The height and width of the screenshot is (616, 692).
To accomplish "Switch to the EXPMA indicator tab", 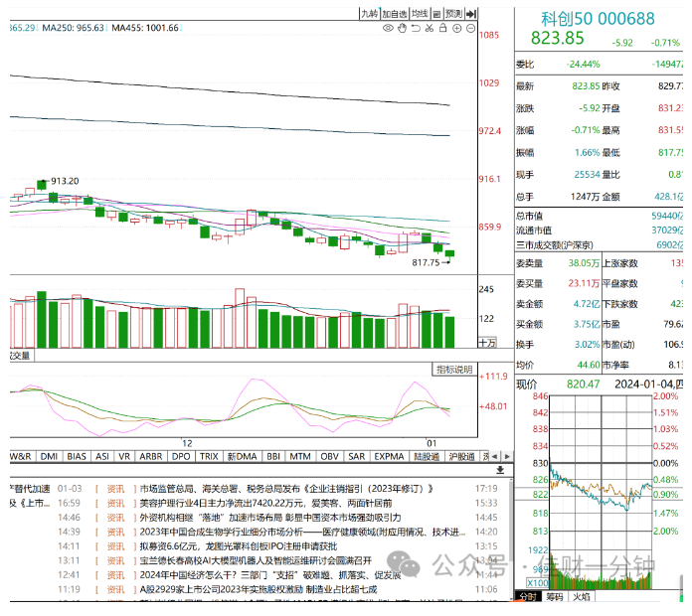I will pyautogui.click(x=389, y=457).
